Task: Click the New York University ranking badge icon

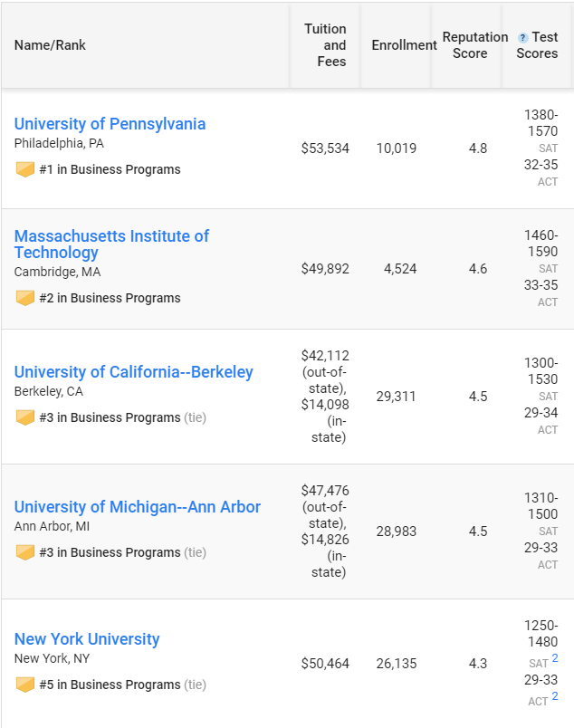Action: [25, 685]
